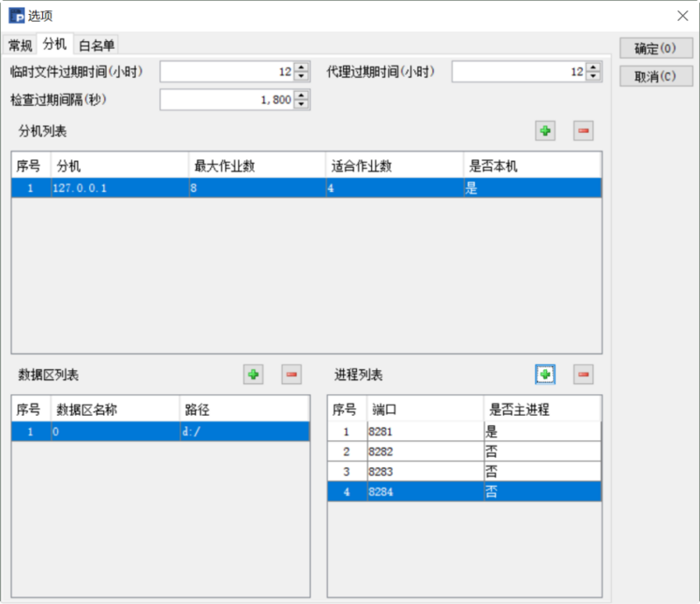Click the 端口 column header
Image resolution: width=700 pixels, height=604 pixels.
[x=425, y=409]
